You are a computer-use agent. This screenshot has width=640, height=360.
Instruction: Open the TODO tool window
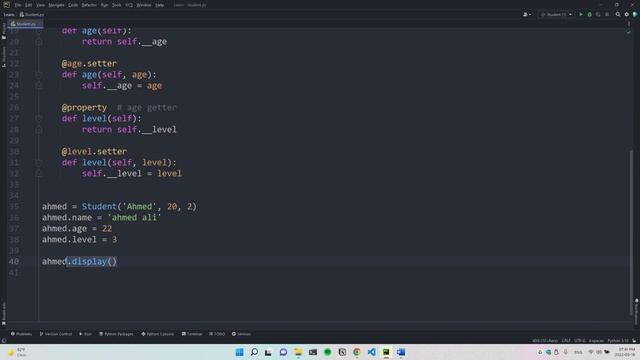217,334
